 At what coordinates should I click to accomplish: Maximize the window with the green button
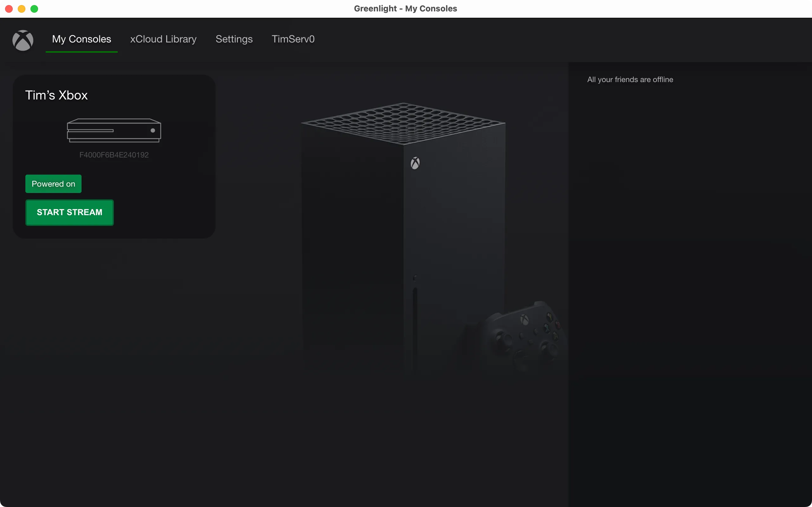coord(34,9)
